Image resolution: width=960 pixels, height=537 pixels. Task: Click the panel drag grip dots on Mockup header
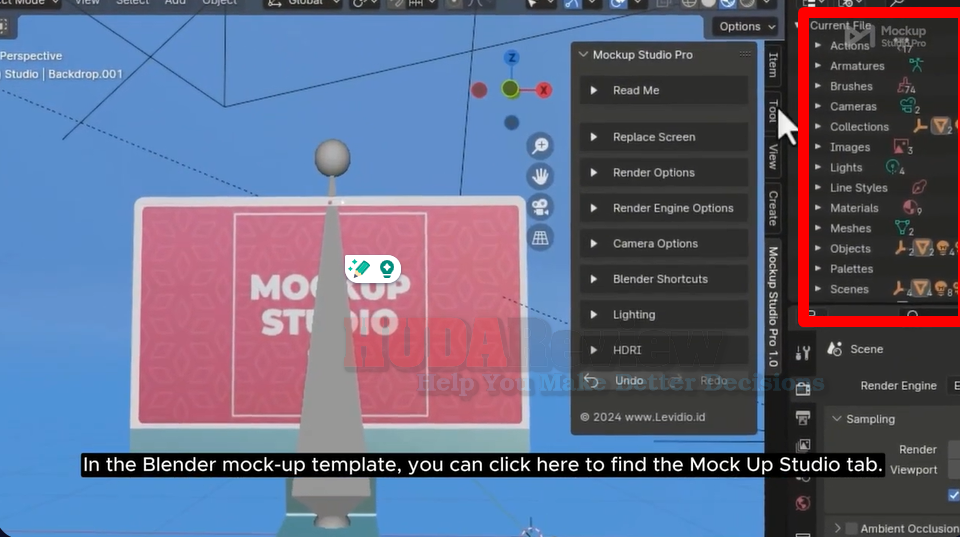click(745, 54)
